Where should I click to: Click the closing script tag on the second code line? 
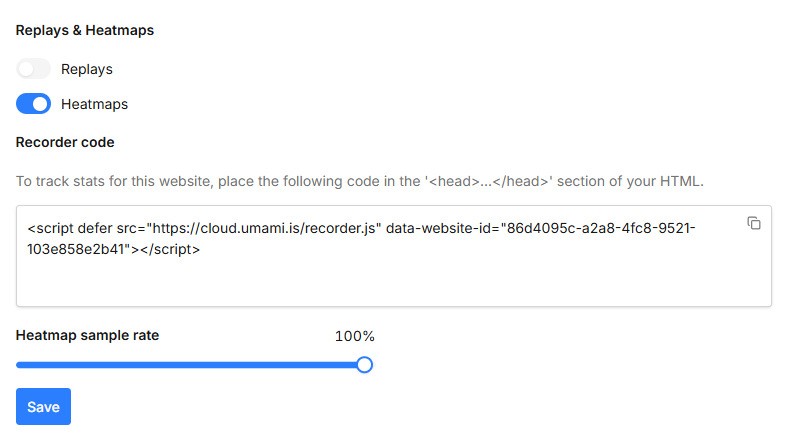[170, 249]
